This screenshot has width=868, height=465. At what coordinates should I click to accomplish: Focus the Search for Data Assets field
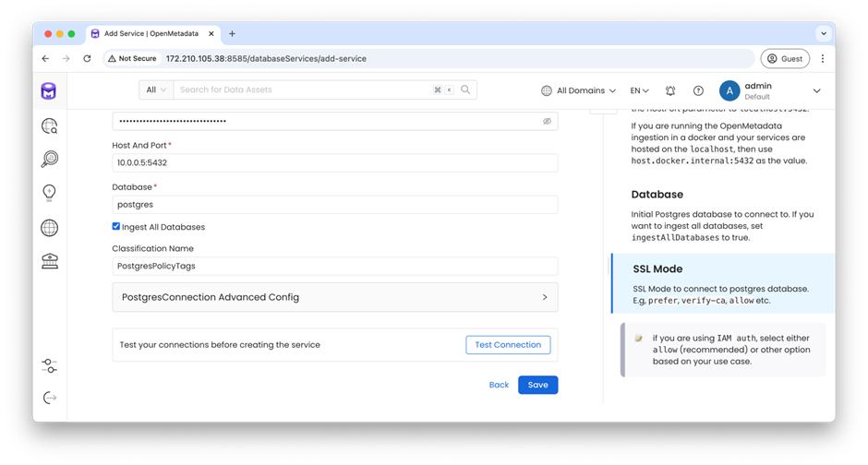point(305,89)
